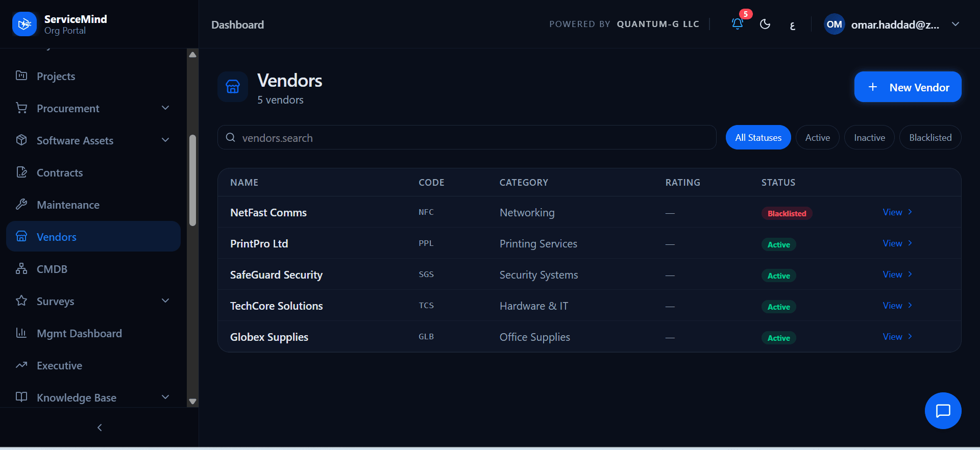Screen dimensions: 980x450
Task: Open Executive in the sidebar
Action: [93, 365]
